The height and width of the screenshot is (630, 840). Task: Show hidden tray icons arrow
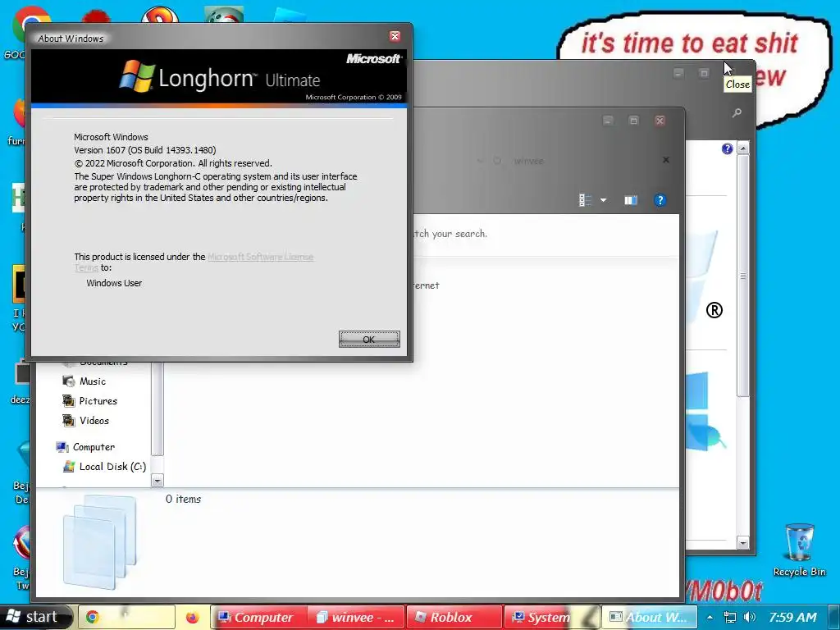click(710, 617)
